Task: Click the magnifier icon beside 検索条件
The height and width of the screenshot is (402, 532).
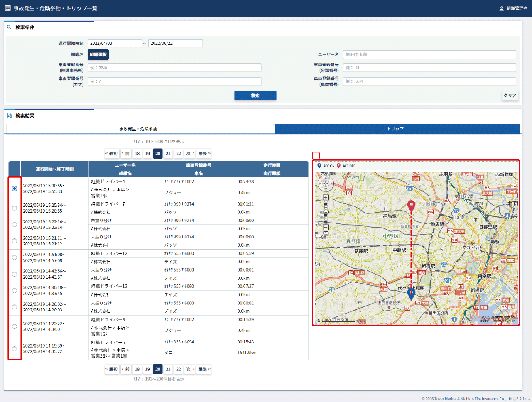Action: coord(9,27)
